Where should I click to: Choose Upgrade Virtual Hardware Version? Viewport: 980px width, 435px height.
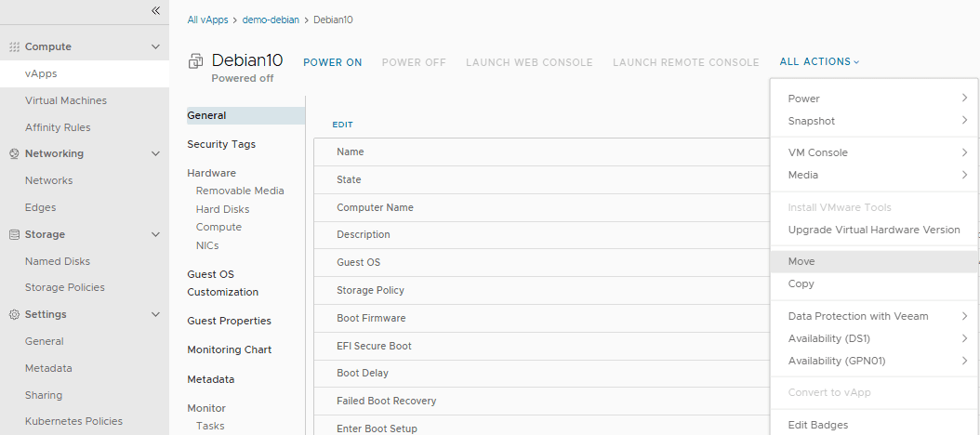pos(874,230)
